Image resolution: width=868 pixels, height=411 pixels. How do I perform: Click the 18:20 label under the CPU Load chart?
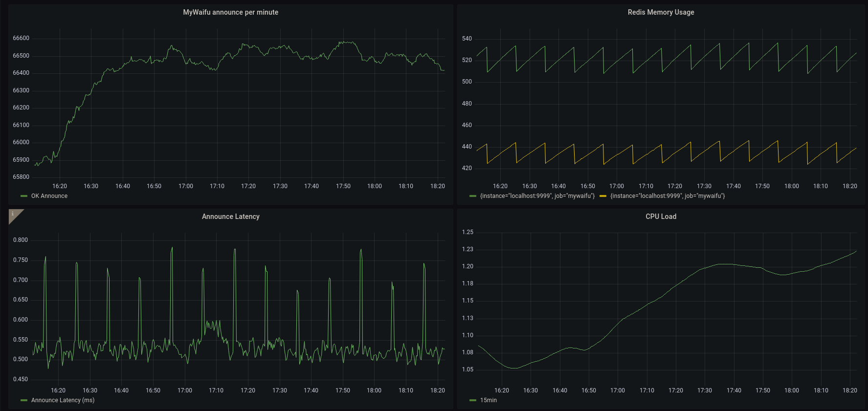(850, 390)
